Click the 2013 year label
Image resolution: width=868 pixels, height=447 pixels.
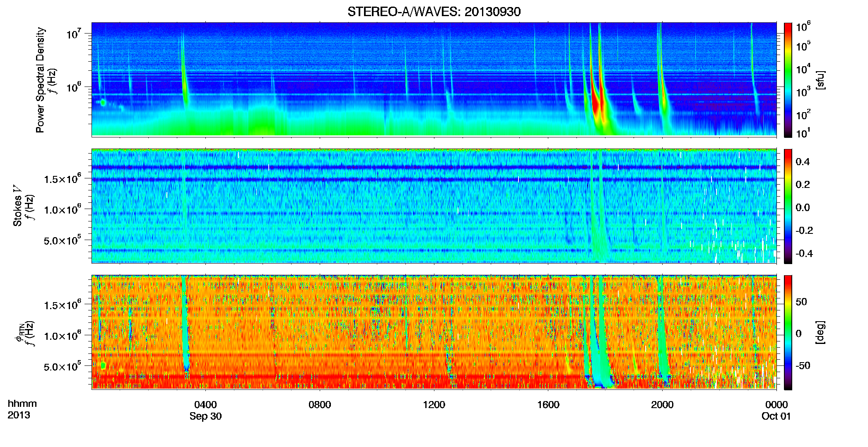(19, 415)
